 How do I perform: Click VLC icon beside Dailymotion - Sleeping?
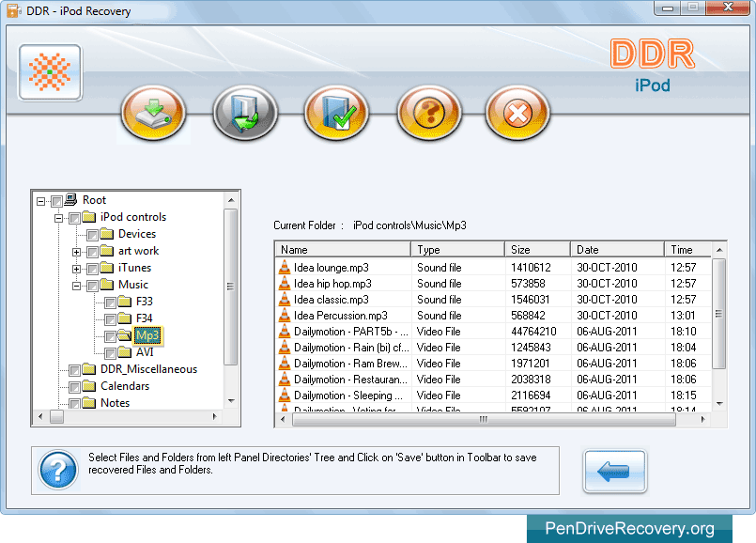[x=285, y=395]
